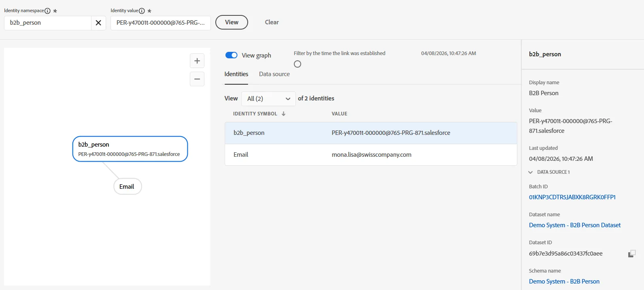This screenshot has height=290, width=644.
Task: Open Demo System - B2B Person schema link
Action: coord(564,281)
